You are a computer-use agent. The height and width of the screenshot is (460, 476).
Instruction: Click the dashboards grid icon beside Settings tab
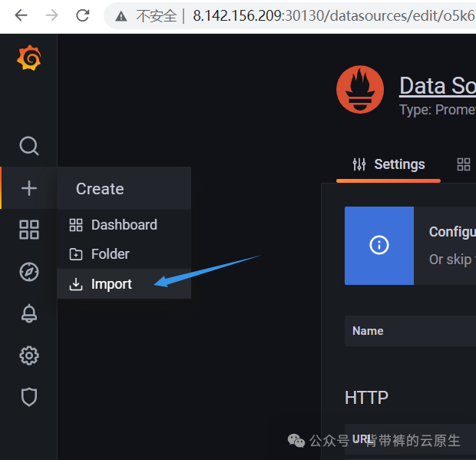pyautogui.click(x=464, y=164)
